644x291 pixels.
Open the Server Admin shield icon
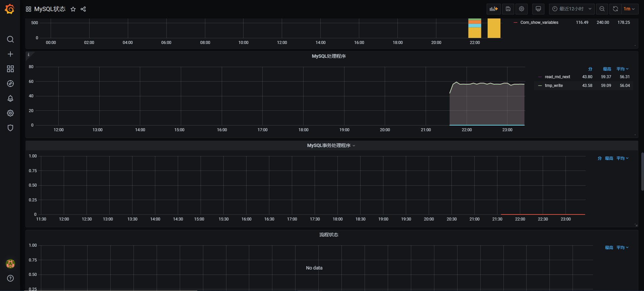pos(10,128)
